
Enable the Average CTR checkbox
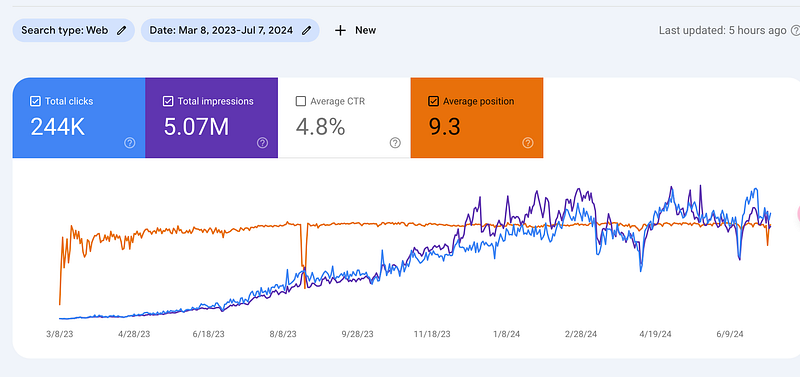tap(301, 102)
